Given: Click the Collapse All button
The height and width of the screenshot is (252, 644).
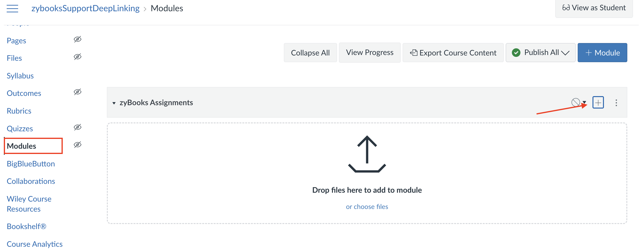Looking at the screenshot, I should 310,53.
